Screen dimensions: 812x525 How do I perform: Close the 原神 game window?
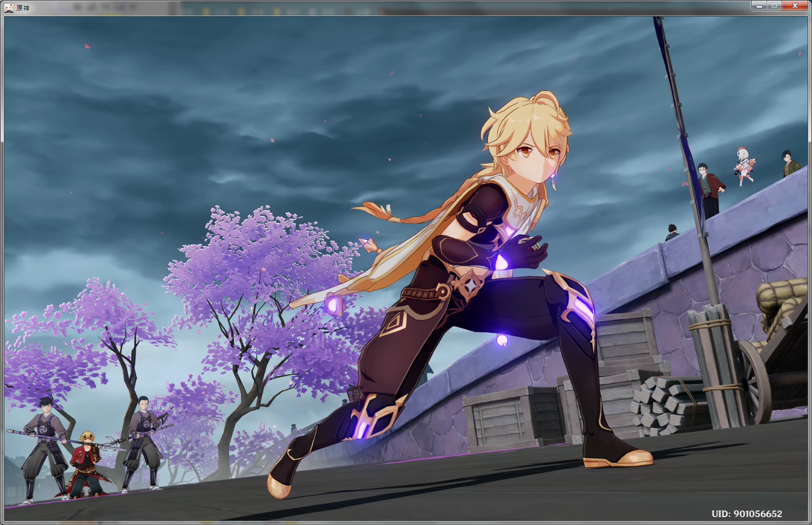[x=795, y=6]
